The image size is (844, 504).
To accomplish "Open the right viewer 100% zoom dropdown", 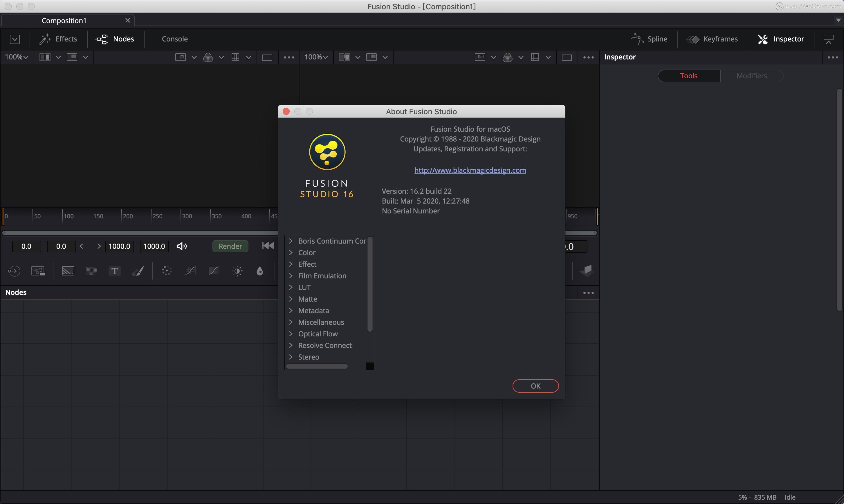I will 316,57.
